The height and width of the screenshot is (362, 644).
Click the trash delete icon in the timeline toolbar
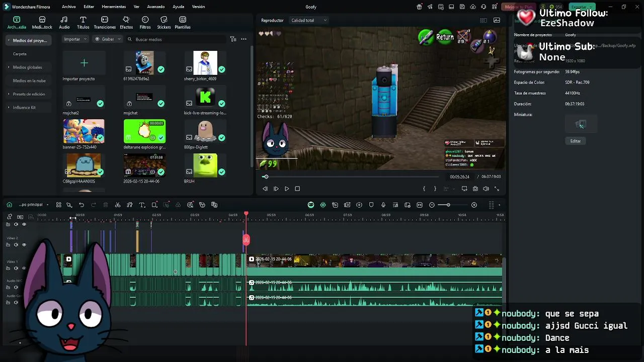point(105,205)
